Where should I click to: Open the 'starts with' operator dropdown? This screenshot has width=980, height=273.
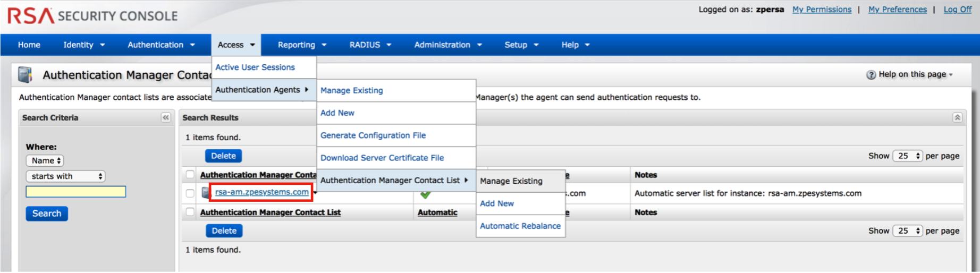pos(66,176)
